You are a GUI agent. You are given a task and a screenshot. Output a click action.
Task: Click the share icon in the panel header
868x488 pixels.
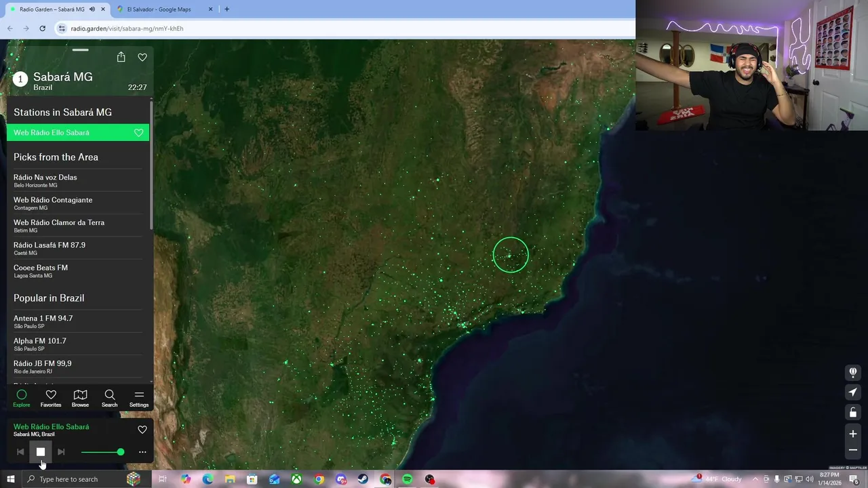point(121,57)
